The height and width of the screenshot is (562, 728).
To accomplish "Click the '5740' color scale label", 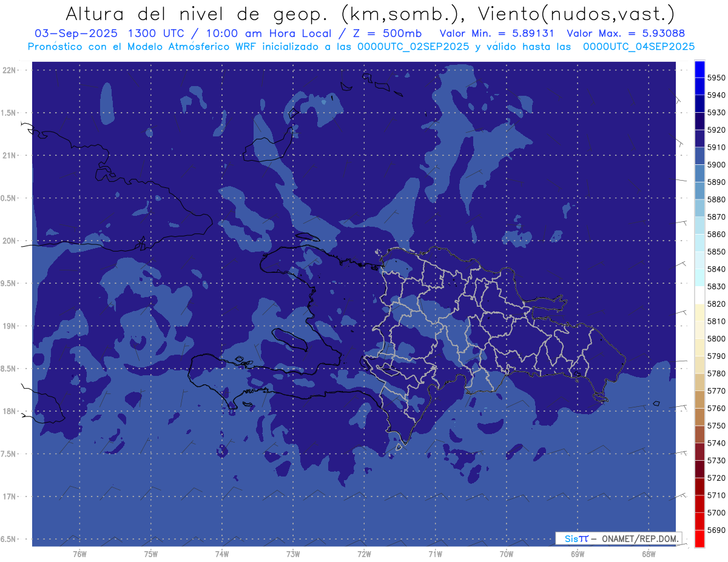I will click(716, 443).
